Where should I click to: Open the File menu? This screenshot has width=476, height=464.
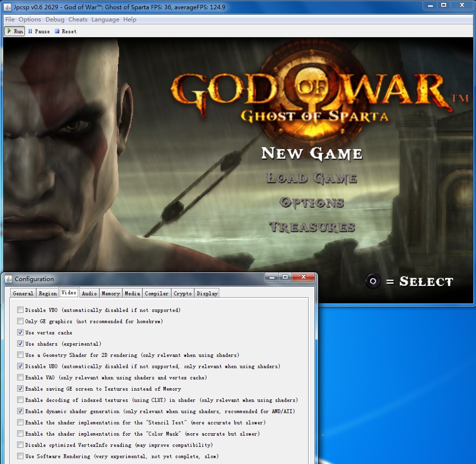10,20
